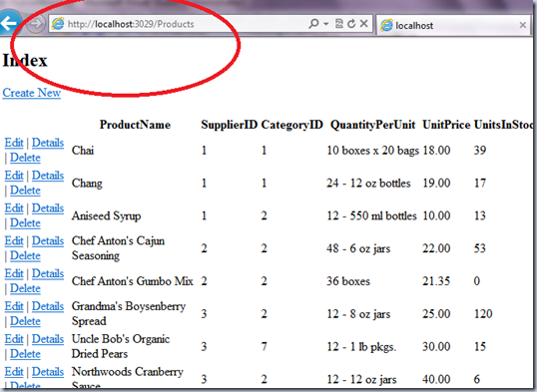537x392 pixels.
Task: Click Edit for Northwoods Cranberry Sauce
Action: (x=14, y=372)
